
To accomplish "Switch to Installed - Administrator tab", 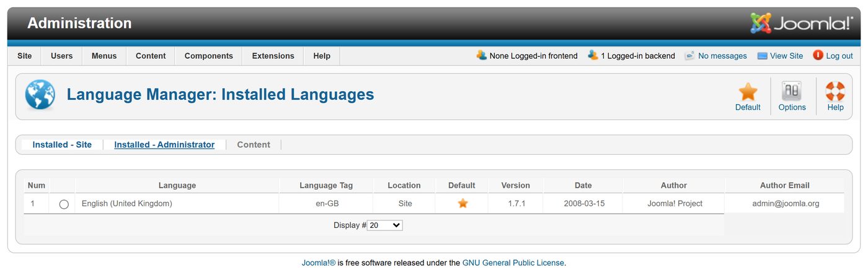I will click(164, 144).
